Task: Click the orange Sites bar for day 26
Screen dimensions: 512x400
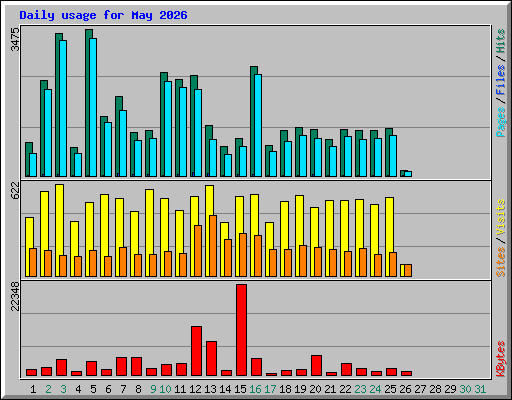Action: (408, 270)
